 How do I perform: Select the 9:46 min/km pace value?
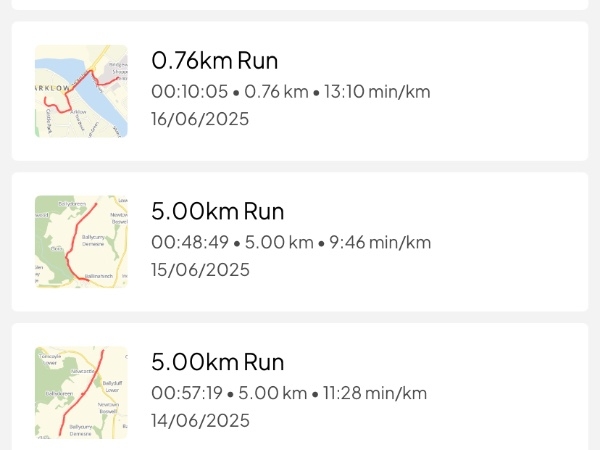pyautogui.click(x=380, y=243)
